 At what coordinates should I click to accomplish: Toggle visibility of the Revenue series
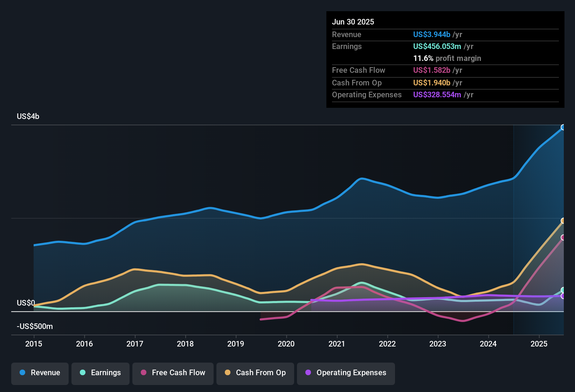tap(40, 373)
